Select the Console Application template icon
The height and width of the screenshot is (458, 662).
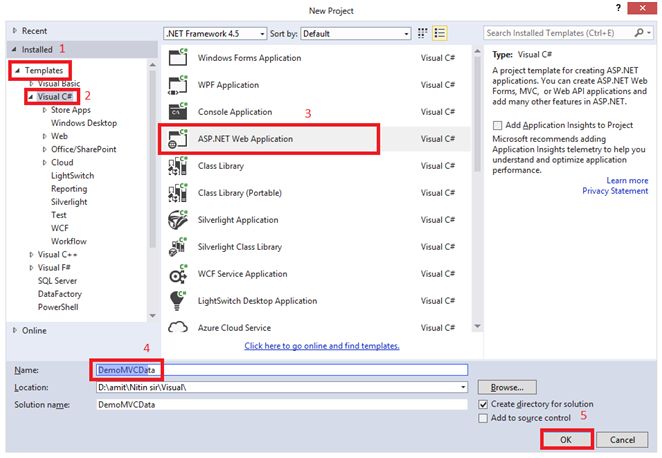(178, 111)
